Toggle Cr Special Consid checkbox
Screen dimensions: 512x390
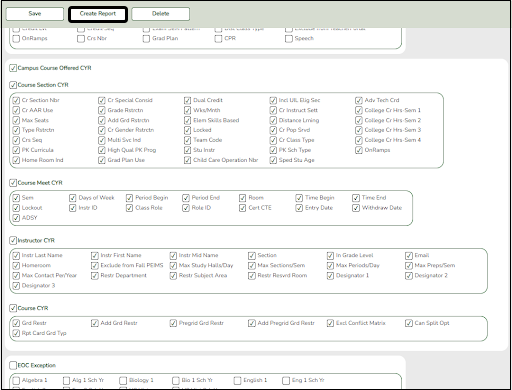pyautogui.click(x=102, y=100)
